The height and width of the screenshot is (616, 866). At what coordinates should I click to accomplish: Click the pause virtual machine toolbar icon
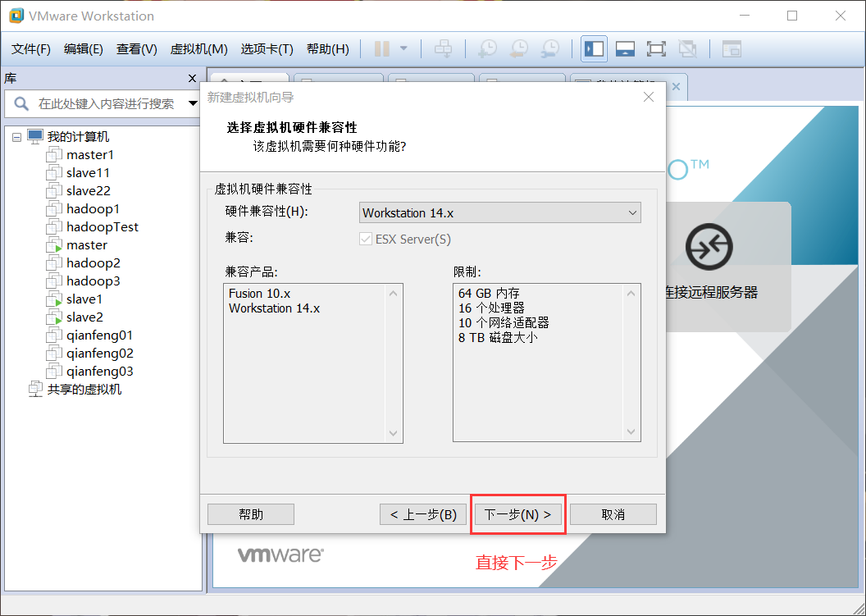[x=381, y=49]
